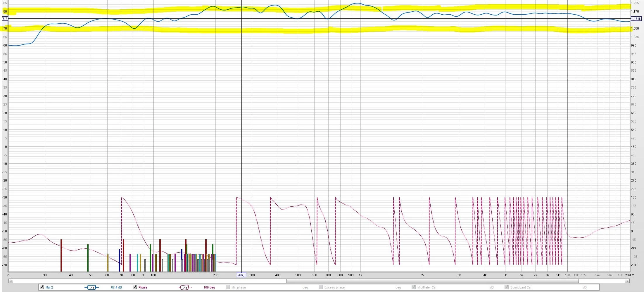Select the 67,4 dB level readout
This screenshot has height=292, width=644.
click(x=116, y=287)
